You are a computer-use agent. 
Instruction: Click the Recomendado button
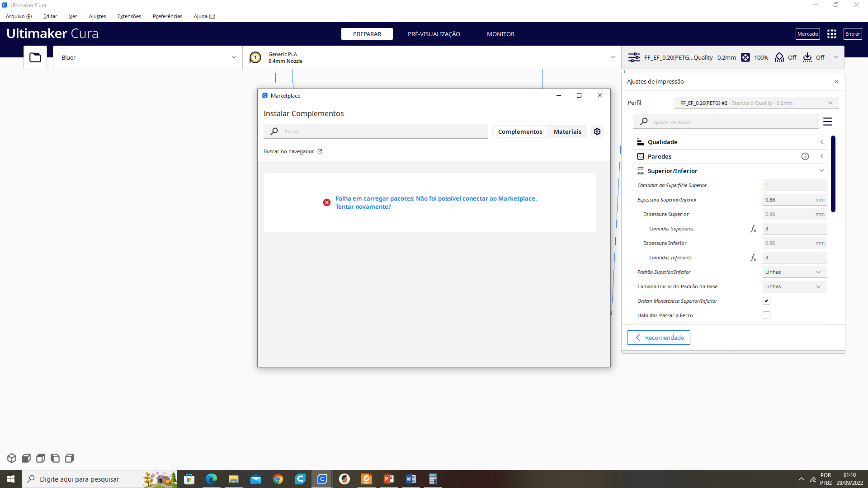coord(659,338)
